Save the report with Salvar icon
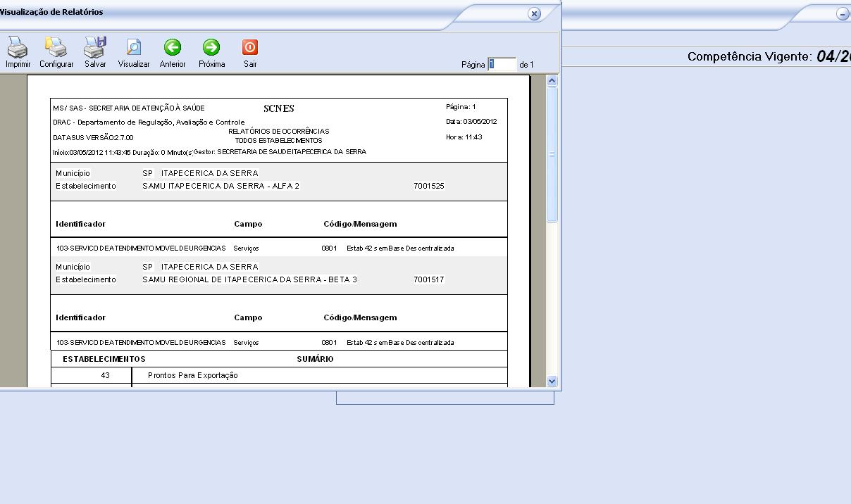 [95, 48]
